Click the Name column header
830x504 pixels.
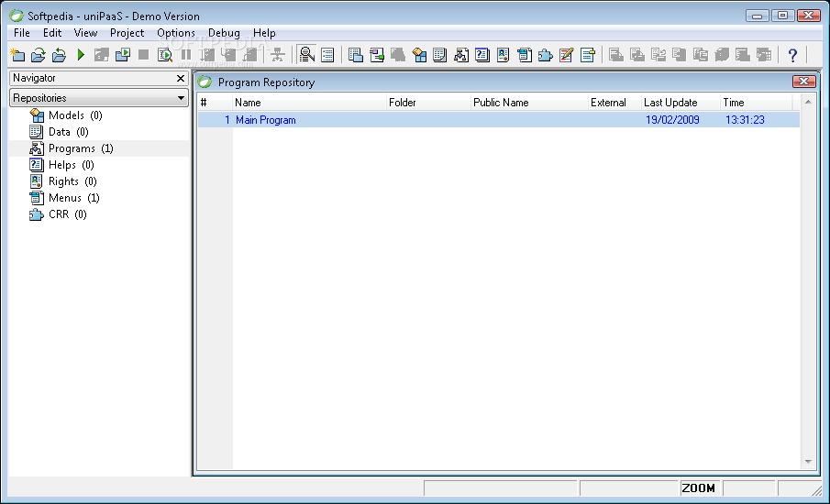point(310,103)
